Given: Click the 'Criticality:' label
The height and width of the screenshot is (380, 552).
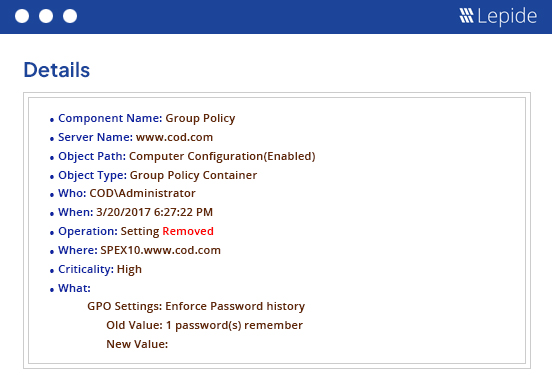Looking at the screenshot, I should point(86,269).
